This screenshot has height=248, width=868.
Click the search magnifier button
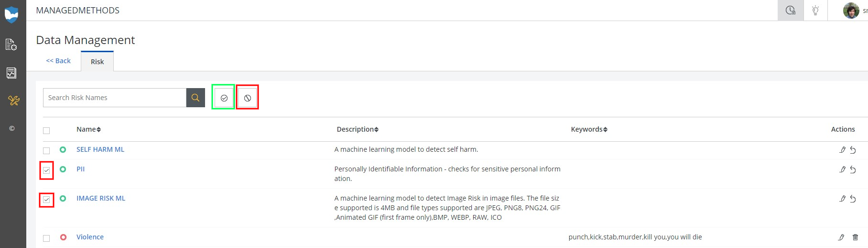pyautogui.click(x=195, y=98)
